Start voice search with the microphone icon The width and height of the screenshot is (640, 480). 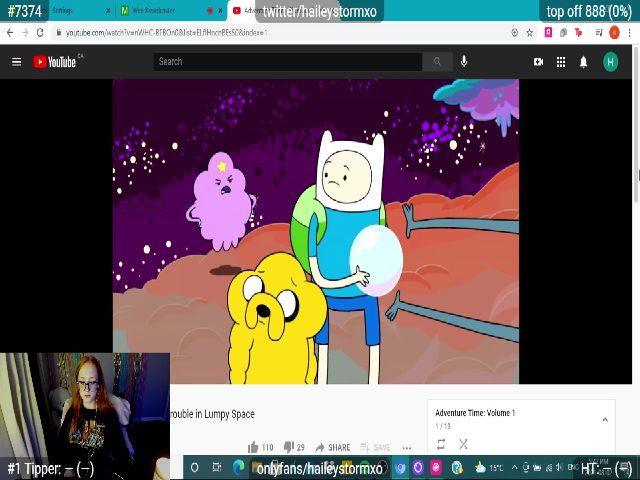464,62
